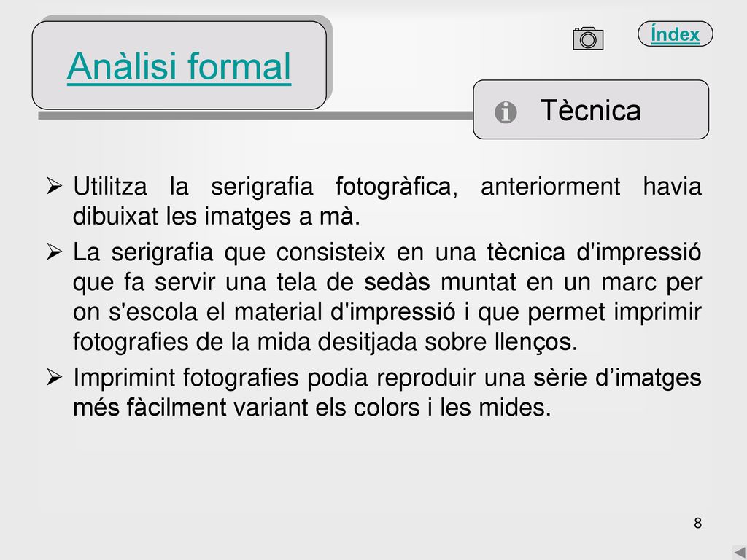Click the slide number 8
The width and height of the screenshot is (747, 560).
coord(698,523)
